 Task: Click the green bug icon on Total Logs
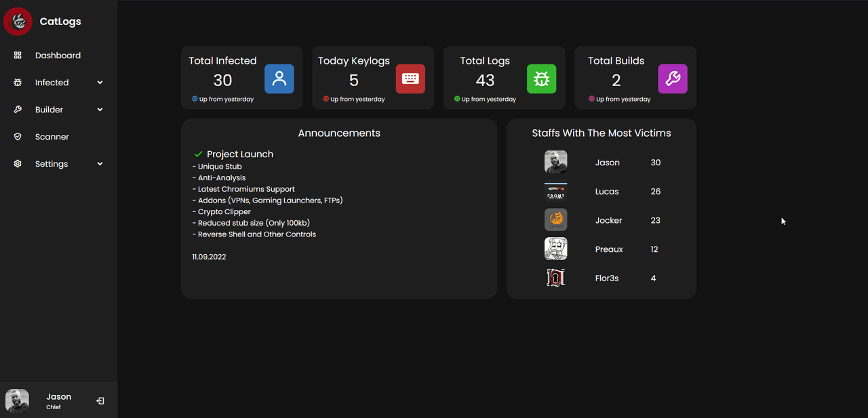click(x=541, y=79)
